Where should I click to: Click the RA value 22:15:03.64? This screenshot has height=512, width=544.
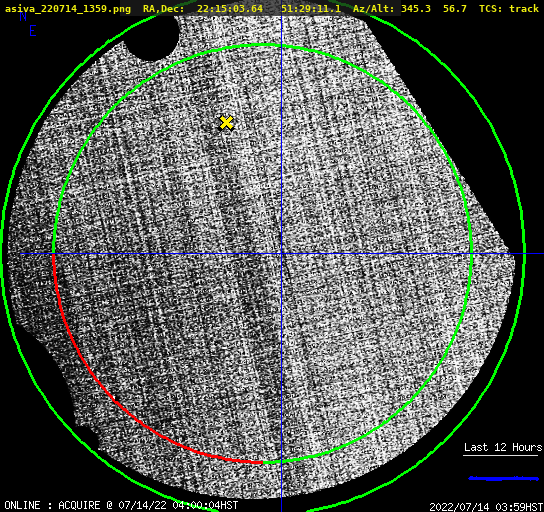click(x=230, y=9)
